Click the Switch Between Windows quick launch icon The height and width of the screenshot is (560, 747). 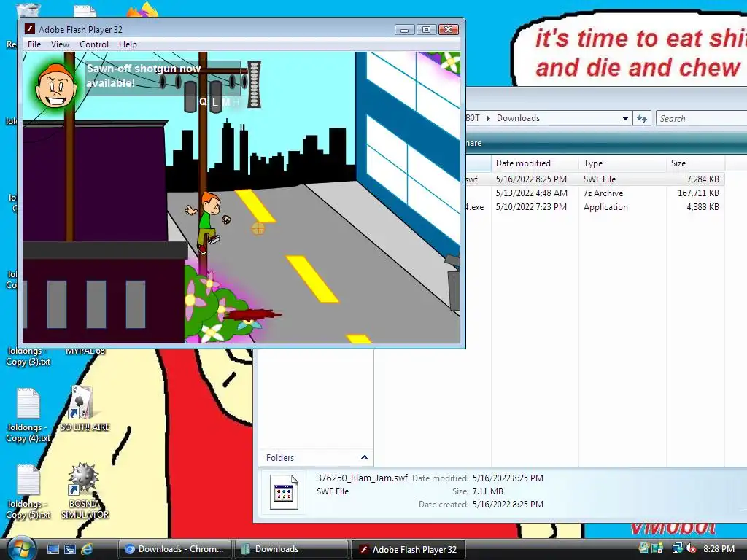(x=70, y=549)
